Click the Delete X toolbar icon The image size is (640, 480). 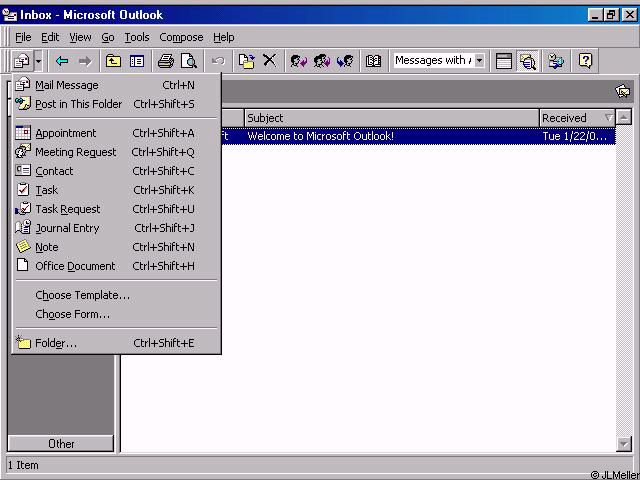(x=269, y=61)
